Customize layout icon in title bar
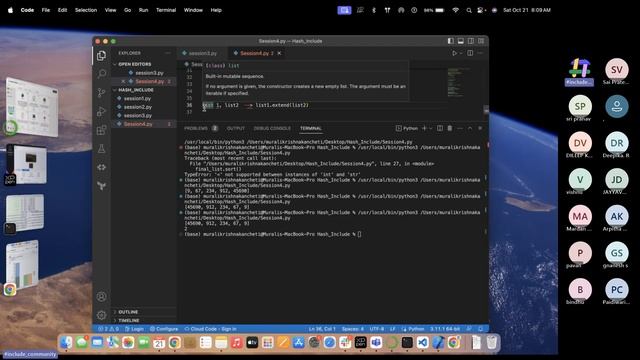This screenshot has height=360, width=640. (481, 41)
